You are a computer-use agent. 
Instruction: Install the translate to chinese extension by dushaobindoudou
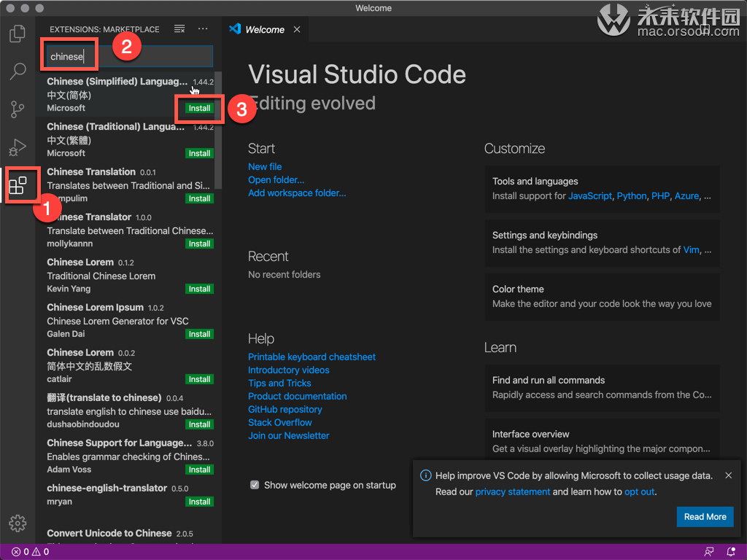[199, 424]
